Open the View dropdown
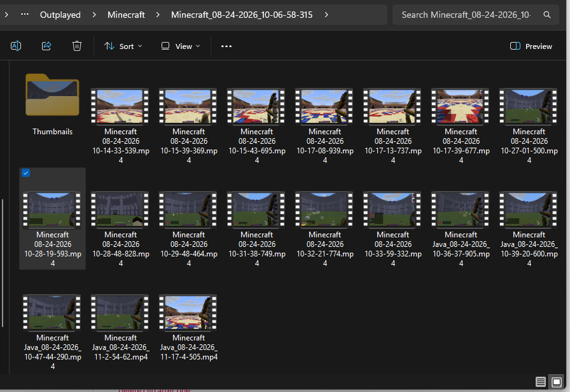Viewport: 570px width, 392px height. coord(181,46)
